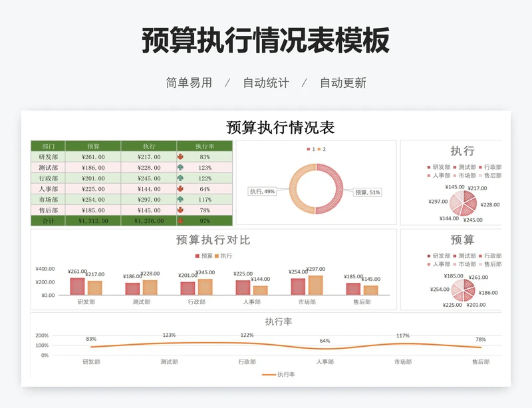Screen dimensions: 532x408
Task: Click the green up arrow in 测试部 table row
Action: (x=180, y=167)
